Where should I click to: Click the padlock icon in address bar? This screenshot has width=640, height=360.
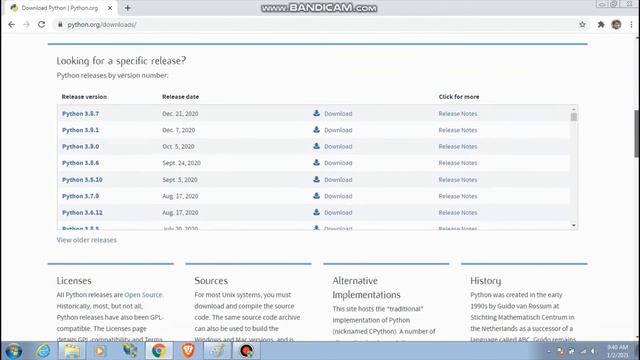pos(60,24)
